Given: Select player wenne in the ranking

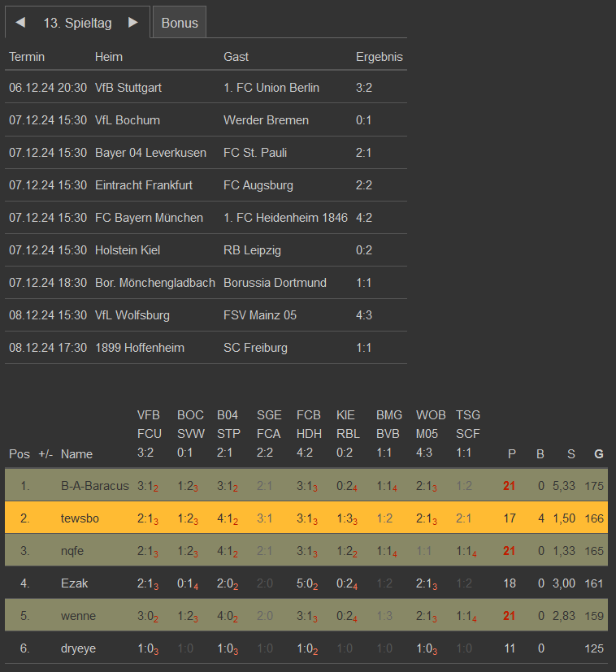Looking at the screenshot, I should coord(78,616).
